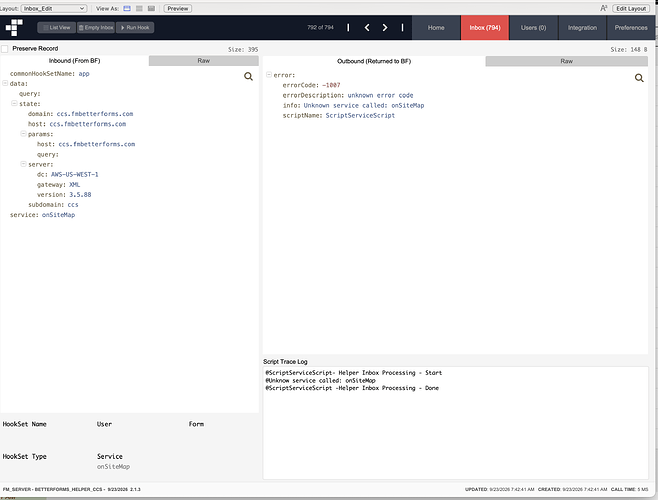This screenshot has width=658, height=500.
Task: Select View As list icon
Action: tap(139, 8)
